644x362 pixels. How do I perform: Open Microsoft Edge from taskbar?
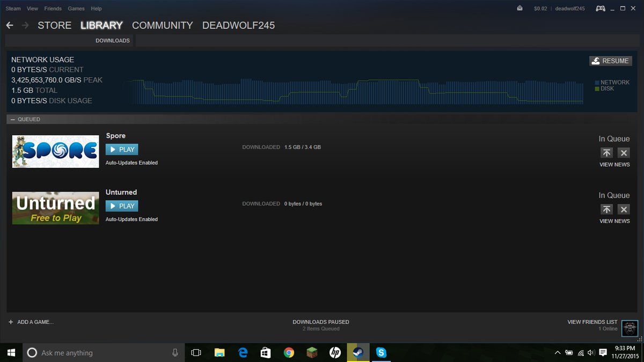click(243, 352)
